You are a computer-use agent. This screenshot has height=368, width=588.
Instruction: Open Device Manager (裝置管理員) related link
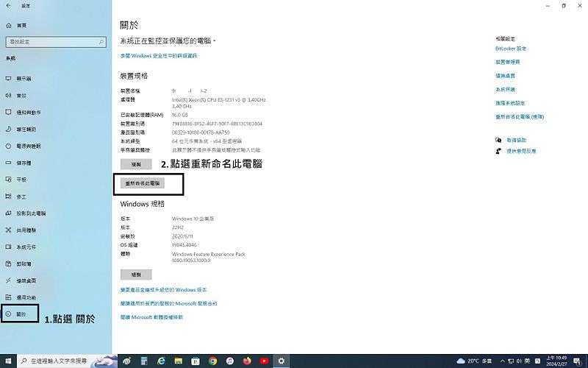click(x=508, y=62)
